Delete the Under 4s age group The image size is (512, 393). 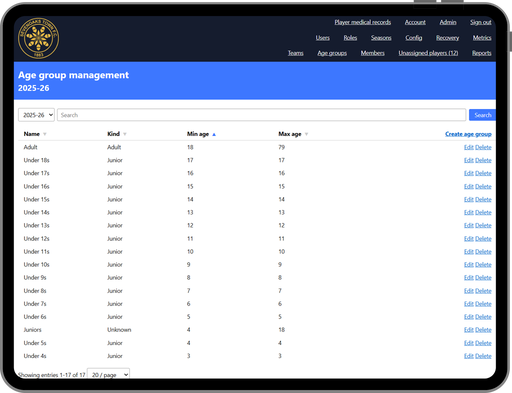pos(483,356)
